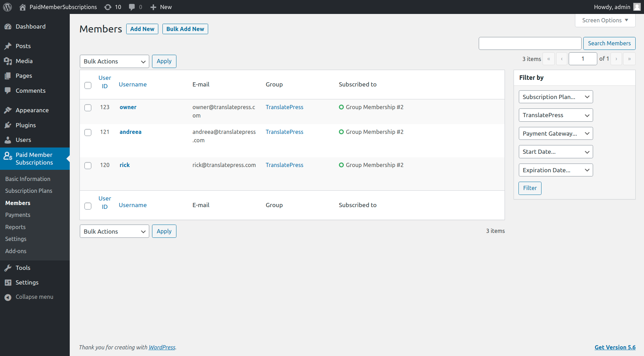The width and height of the screenshot is (644, 356).
Task: Open the Payment Gateway filter dropdown
Action: tap(555, 134)
